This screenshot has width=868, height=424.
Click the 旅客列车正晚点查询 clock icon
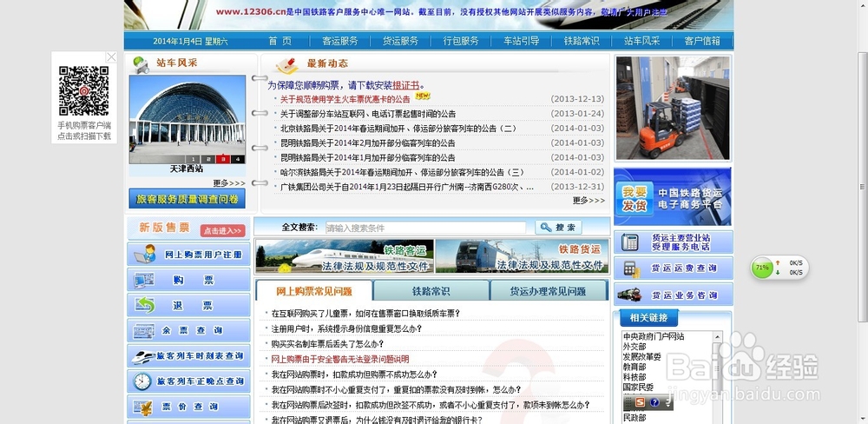coord(142,381)
